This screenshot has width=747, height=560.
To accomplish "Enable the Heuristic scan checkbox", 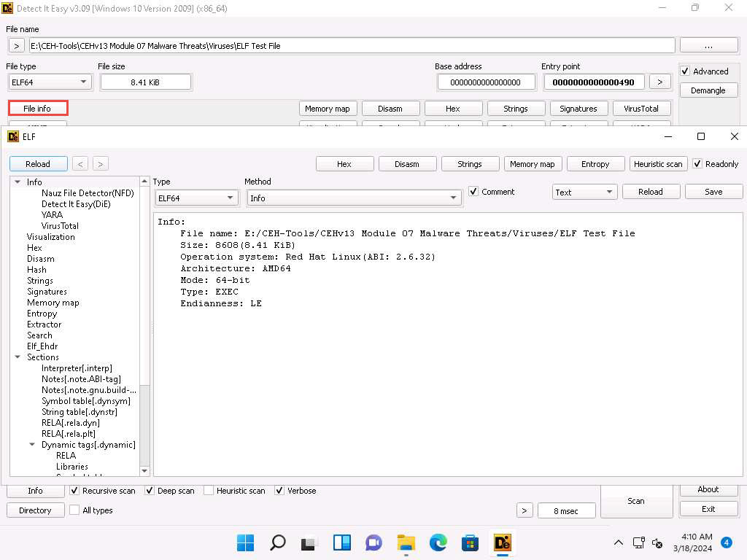I will point(209,491).
